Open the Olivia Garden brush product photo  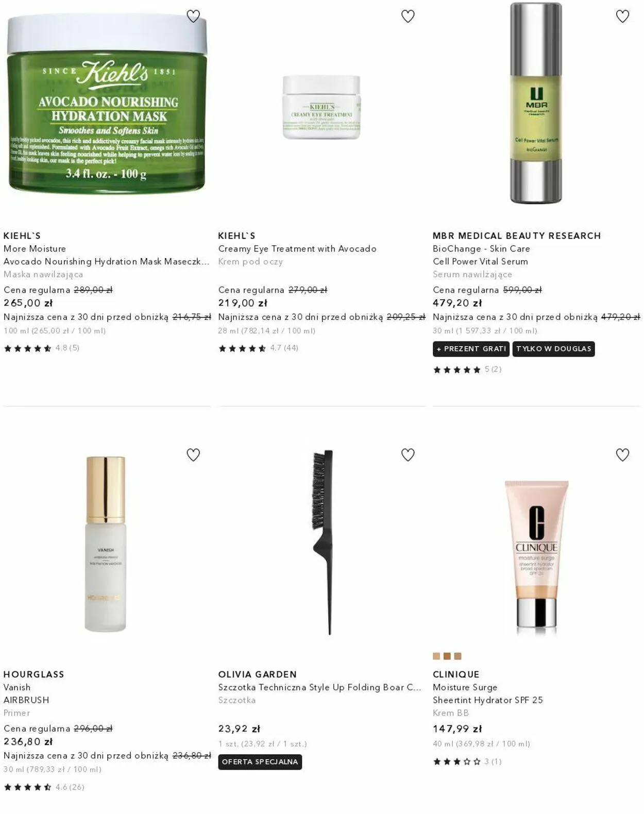(323, 542)
